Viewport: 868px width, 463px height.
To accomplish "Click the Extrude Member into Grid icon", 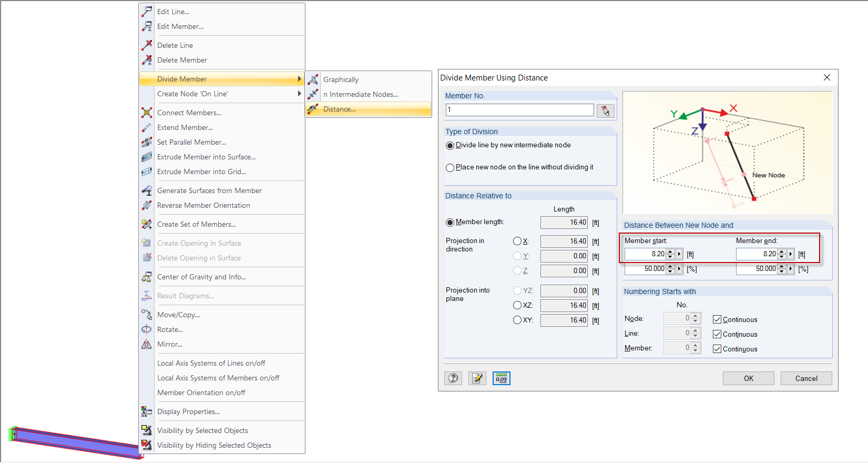I will (x=147, y=172).
